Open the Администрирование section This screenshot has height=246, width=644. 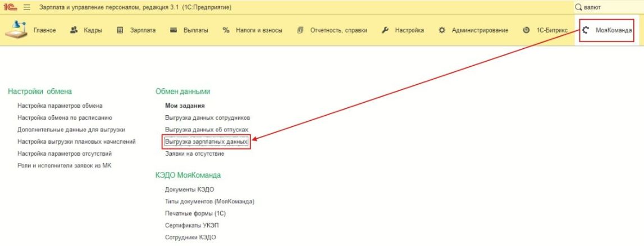[x=473, y=30]
